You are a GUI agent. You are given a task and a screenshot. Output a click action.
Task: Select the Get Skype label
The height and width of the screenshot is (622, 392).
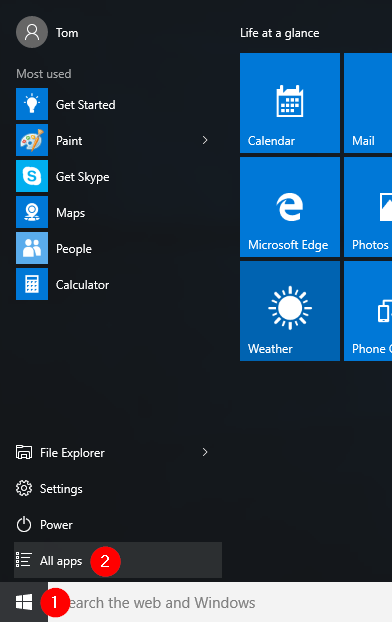click(83, 177)
